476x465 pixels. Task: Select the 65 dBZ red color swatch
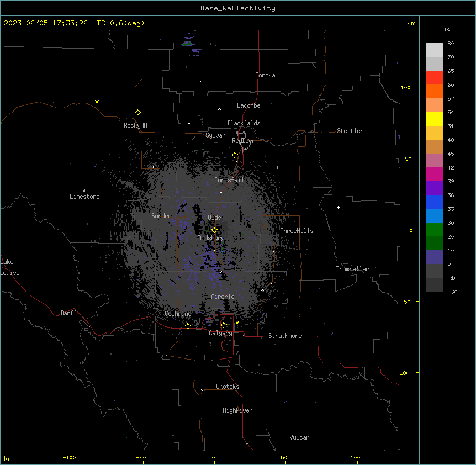tap(434, 77)
